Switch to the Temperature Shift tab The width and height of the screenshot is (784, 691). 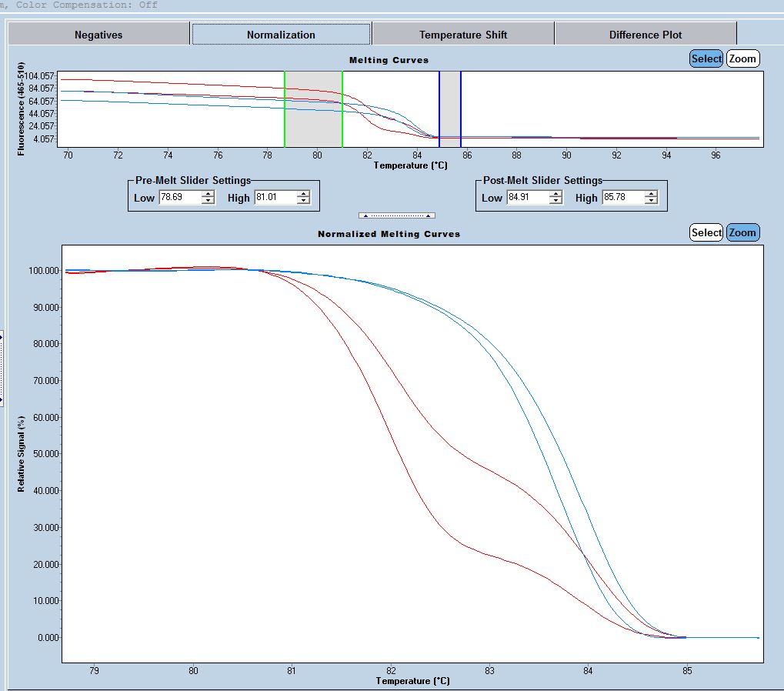[x=463, y=35]
